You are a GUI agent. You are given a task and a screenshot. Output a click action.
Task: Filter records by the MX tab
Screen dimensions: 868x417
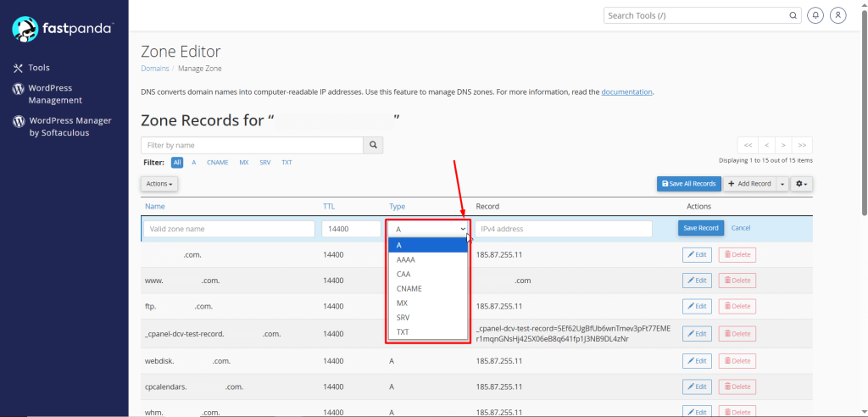pos(243,163)
